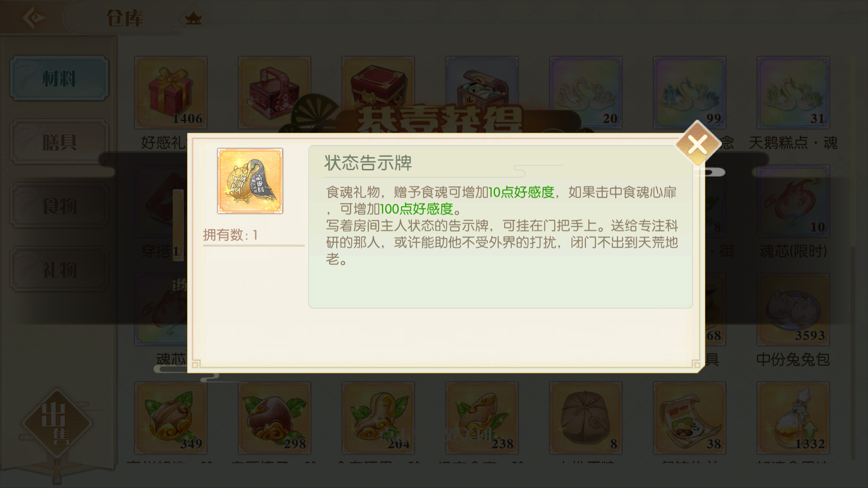The width and height of the screenshot is (868, 488).
Task: Choose the 天鹅糕点·魂 item with 31
Action: tap(793, 93)
